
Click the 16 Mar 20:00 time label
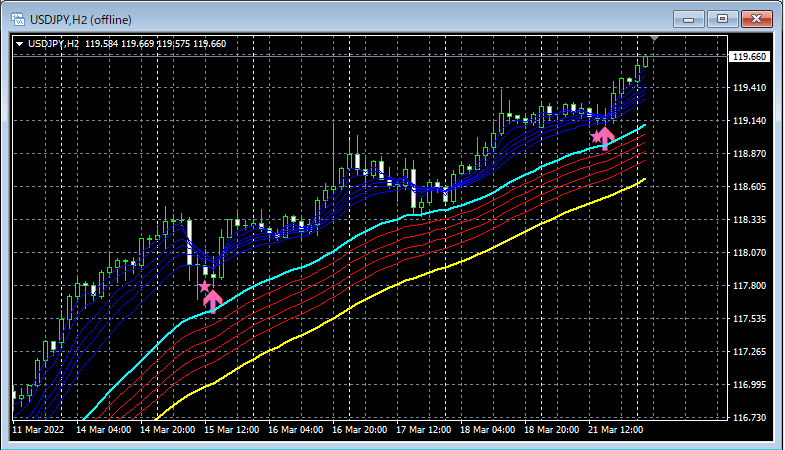click(360, 430)
